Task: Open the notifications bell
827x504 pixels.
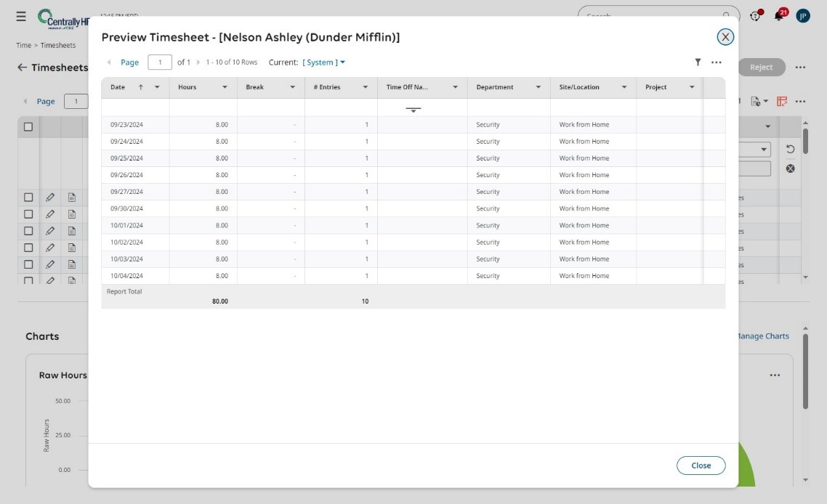Action: click(x=779, y=16)
